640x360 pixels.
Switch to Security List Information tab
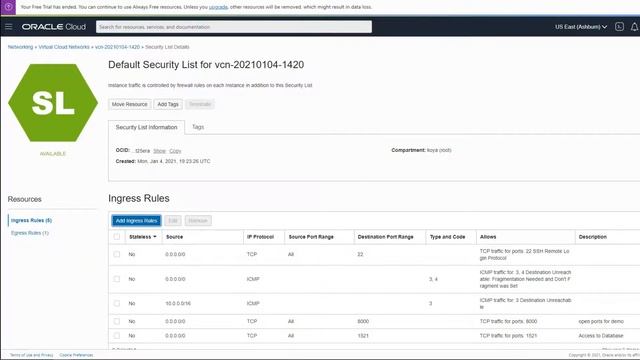147,127
